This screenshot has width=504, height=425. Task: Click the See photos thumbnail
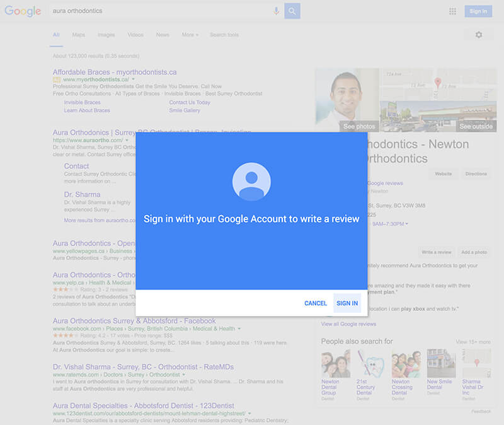[347, 100]
